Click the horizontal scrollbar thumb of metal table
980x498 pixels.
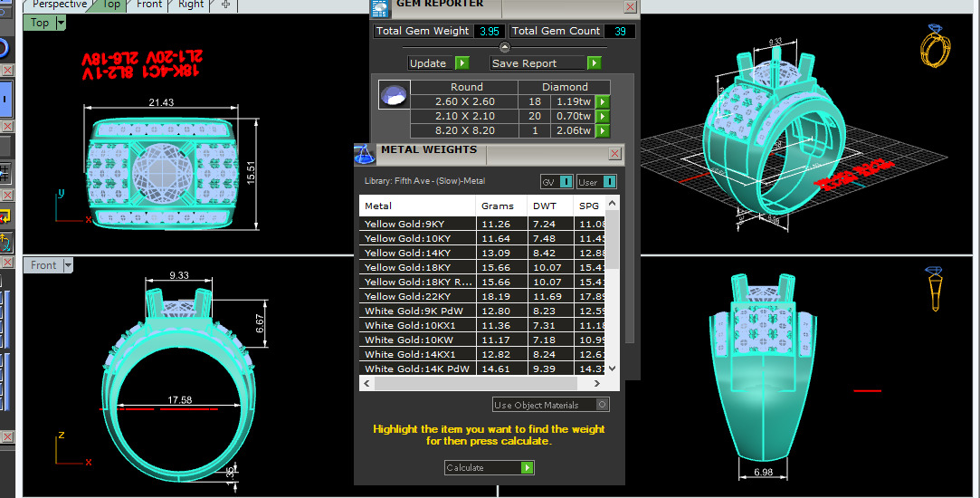tap(475, 384)
